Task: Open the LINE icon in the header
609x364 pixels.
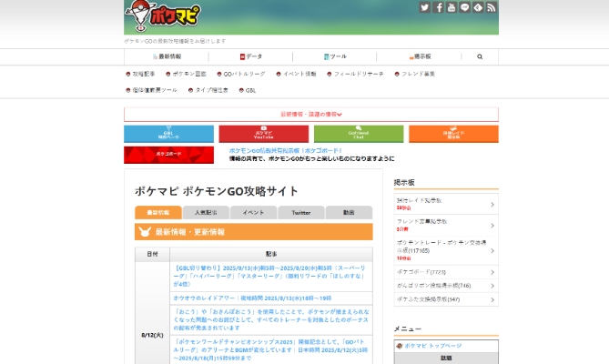Action: click(x=464, y=7)
